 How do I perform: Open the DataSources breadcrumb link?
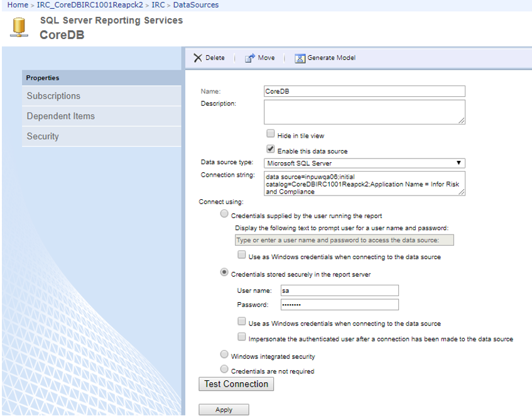(196, 4)
